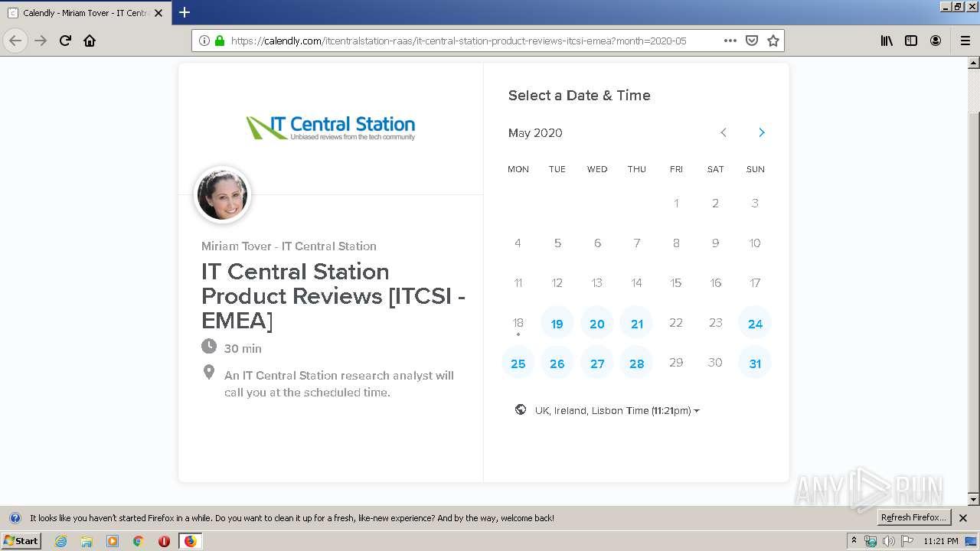Click the address bar URL field

click(459, 41)
